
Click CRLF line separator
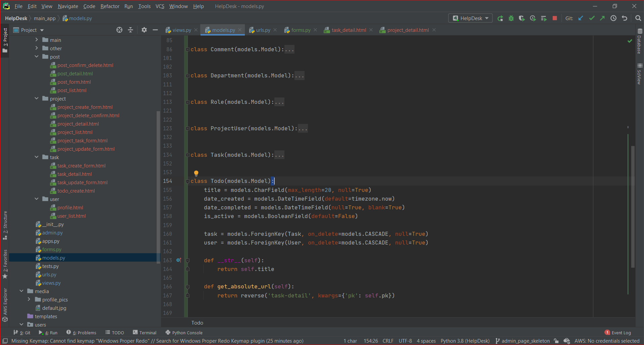point(388,341)
